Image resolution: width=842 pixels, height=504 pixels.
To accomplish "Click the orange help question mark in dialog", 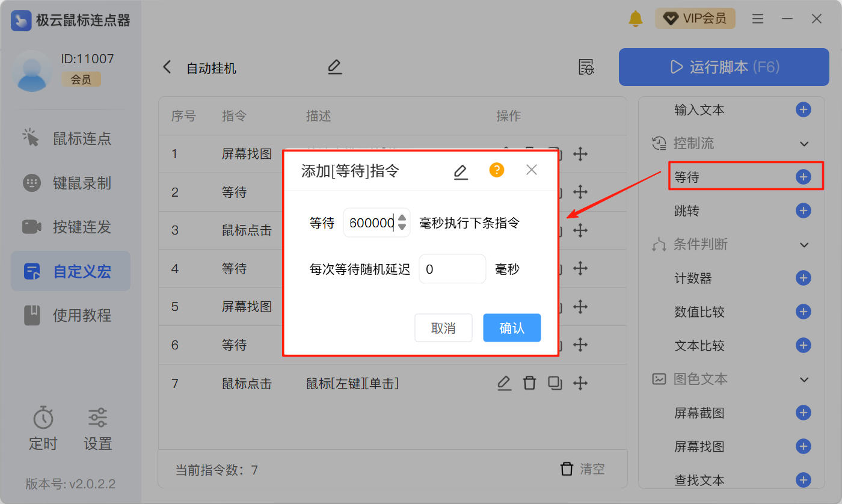I will 496,170.
